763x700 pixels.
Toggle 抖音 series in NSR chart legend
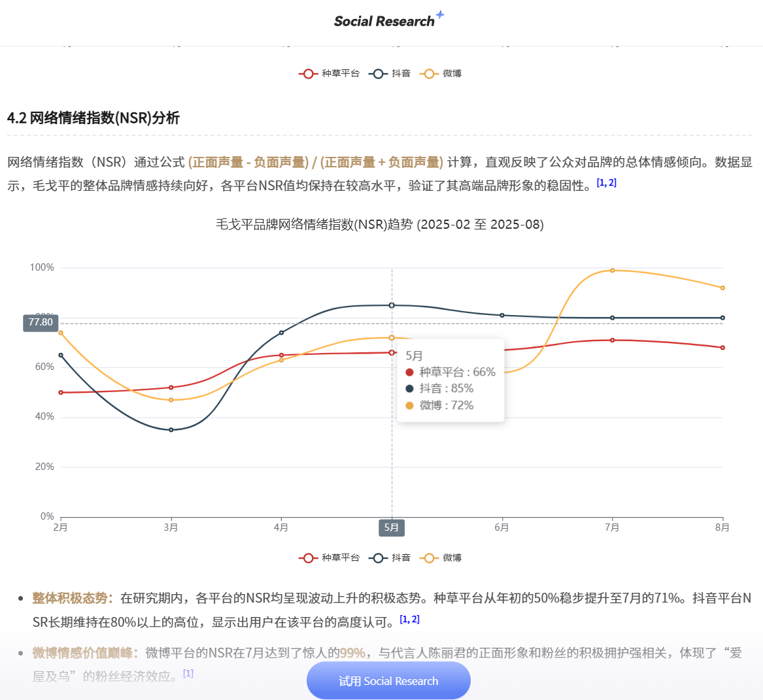(390, 558)
